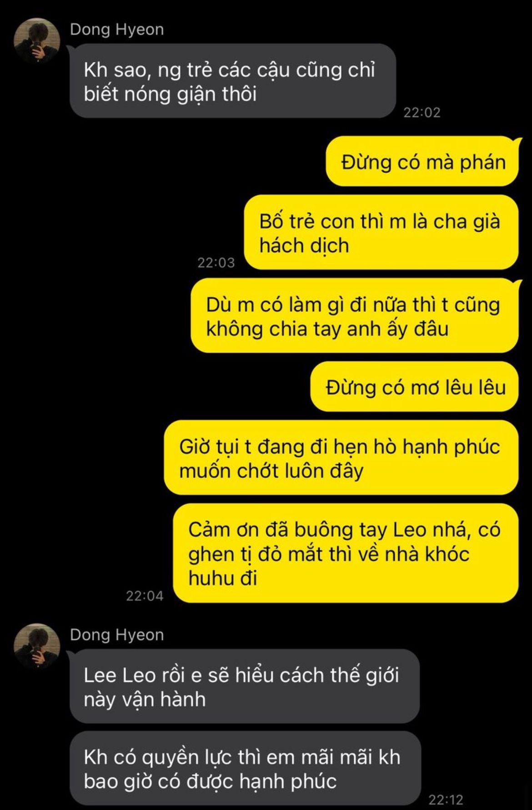
Task: Select the "Kh có quyền lực thì em" bubble
Action: [x=245, y=769]
